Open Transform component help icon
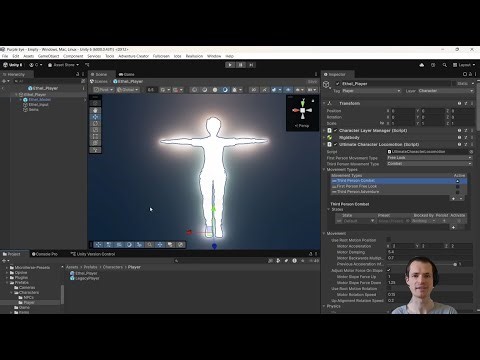 tap(459, 103)
